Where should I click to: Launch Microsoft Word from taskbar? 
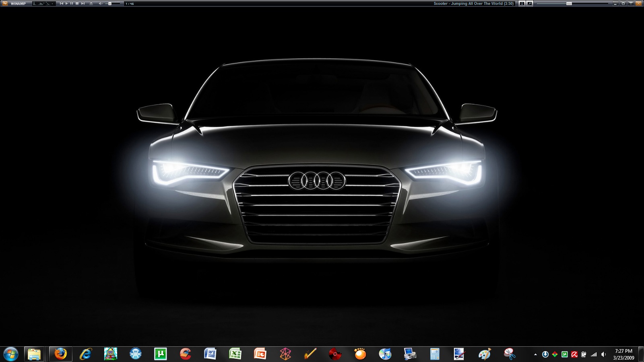pyautogui.click(x=210, y=354)
